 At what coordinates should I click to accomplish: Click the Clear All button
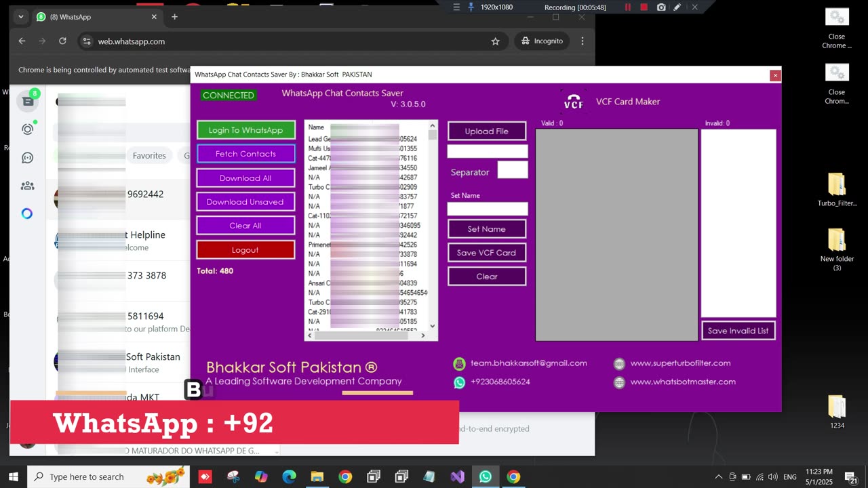(x=245, y=226)
